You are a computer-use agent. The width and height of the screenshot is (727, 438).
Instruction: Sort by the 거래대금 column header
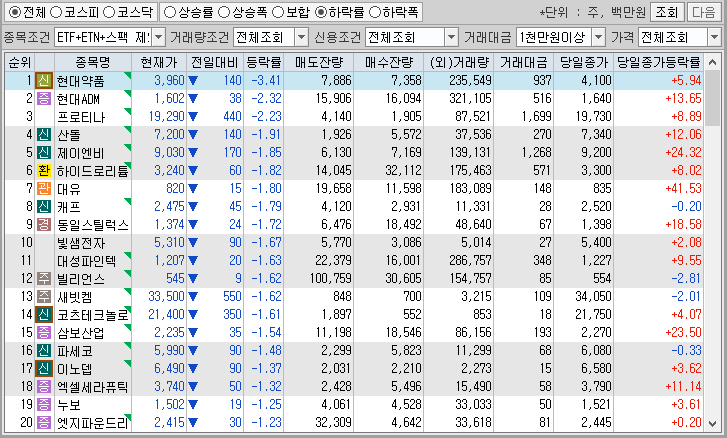523,62
